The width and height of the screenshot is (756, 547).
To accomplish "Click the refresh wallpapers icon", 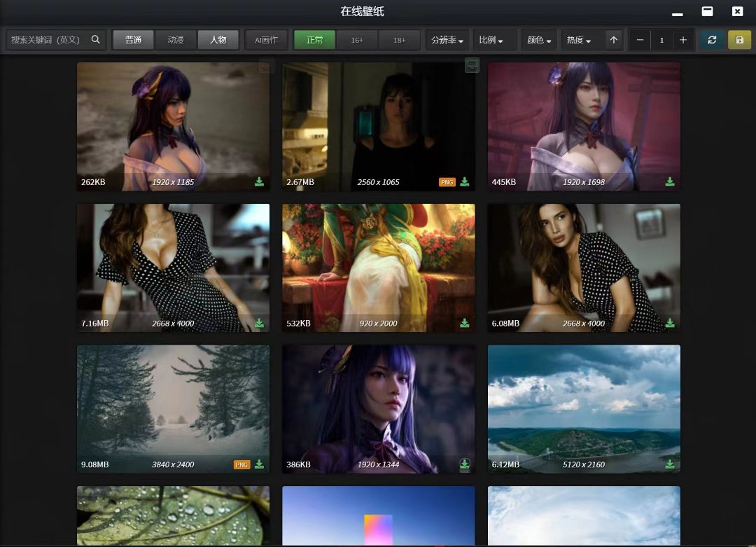I will pos(712,40).
